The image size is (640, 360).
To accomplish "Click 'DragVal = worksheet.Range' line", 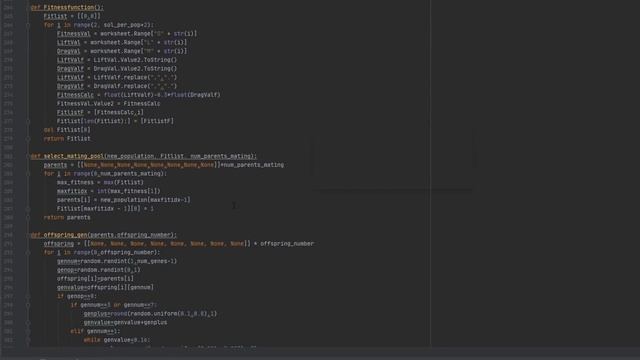I will (x=122, y=51).
